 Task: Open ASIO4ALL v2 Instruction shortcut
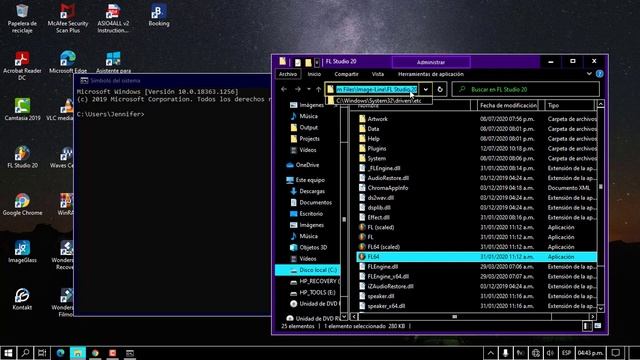(113, 18)
